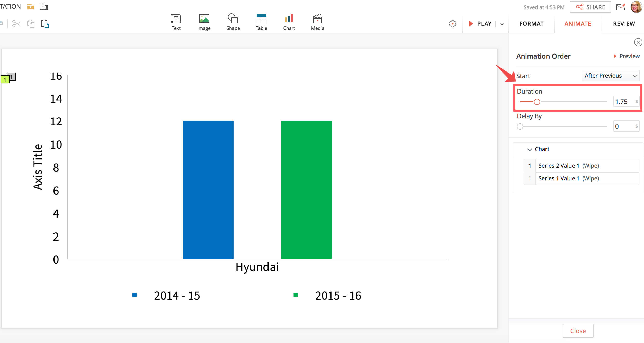
Task: Click the Delay By value field
Action: pyautogui.click(x=624, y=126)
